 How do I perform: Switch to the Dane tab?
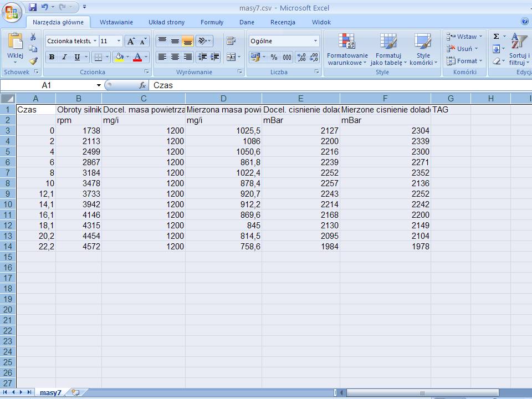click(247, 22)
